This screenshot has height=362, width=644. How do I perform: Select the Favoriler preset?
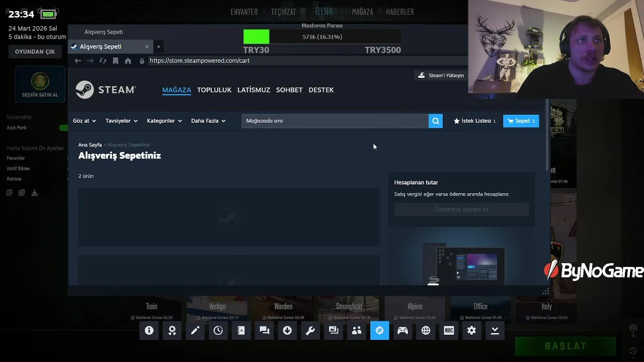pos(16,158)
